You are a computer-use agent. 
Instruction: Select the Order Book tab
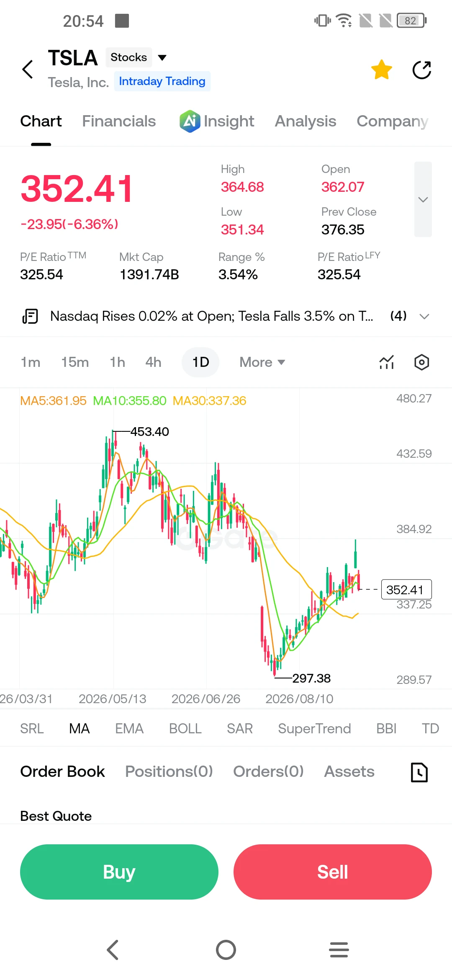[62, 771]
